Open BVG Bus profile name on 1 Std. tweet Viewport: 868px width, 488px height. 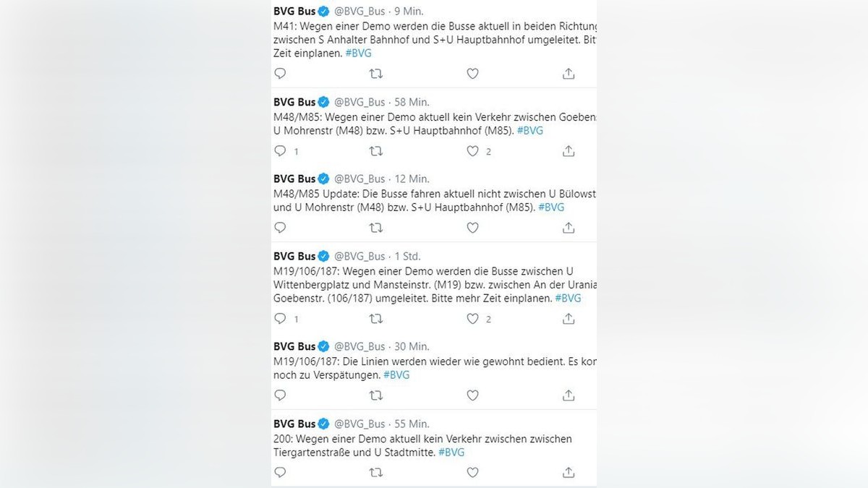coord(294,256)
